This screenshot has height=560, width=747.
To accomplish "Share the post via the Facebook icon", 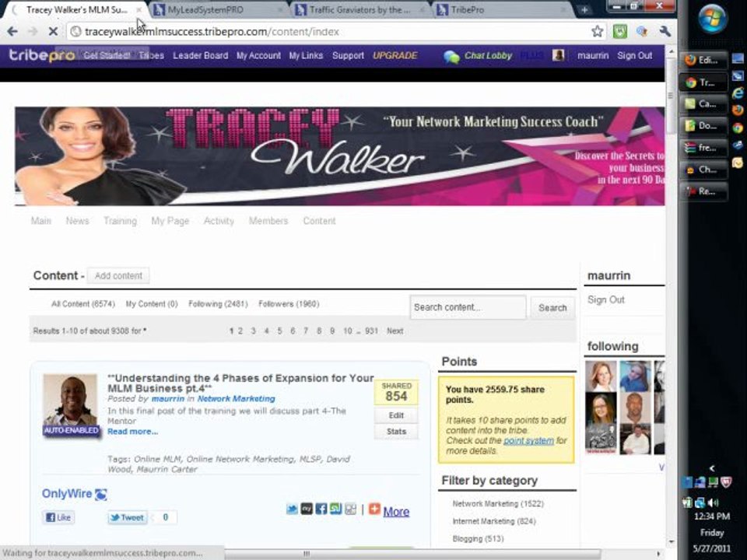I will click(x=321, y=509).
